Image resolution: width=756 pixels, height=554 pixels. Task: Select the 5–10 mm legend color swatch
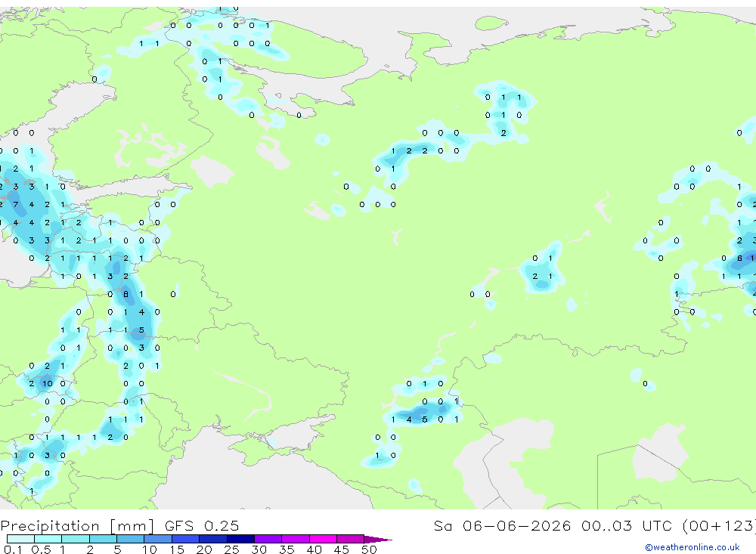click(x=131, y=539)
